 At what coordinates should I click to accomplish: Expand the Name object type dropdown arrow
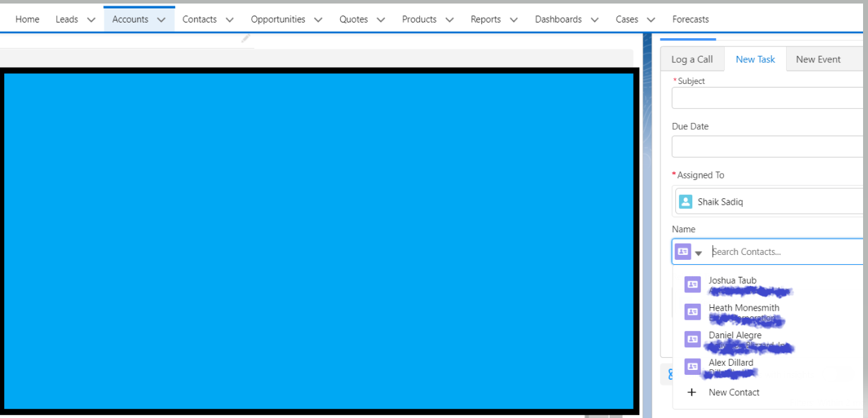[x=699, y=253]
